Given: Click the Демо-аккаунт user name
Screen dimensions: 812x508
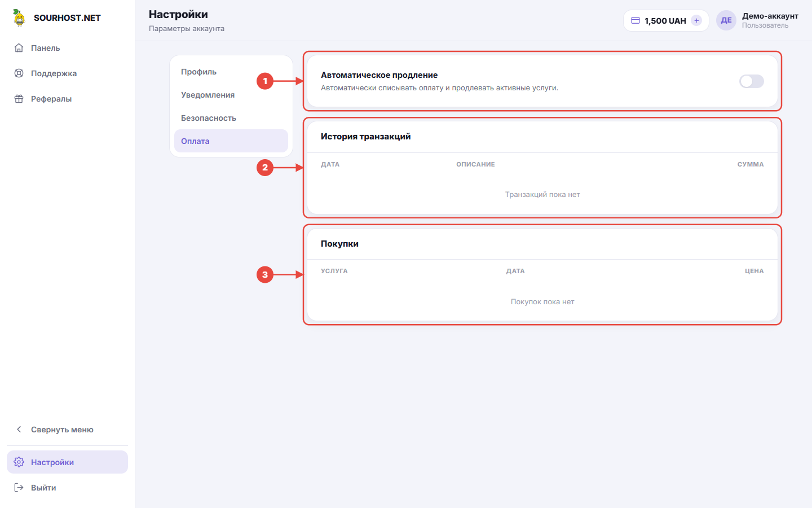Looking at the screenshot, I should (x=770, y=16).
